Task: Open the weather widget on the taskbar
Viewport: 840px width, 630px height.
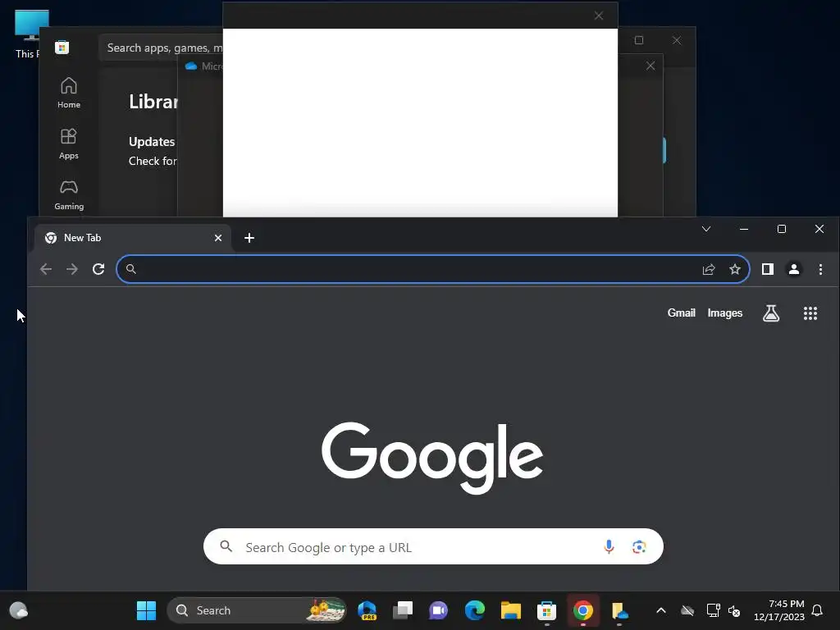Action: pos(19,610)
